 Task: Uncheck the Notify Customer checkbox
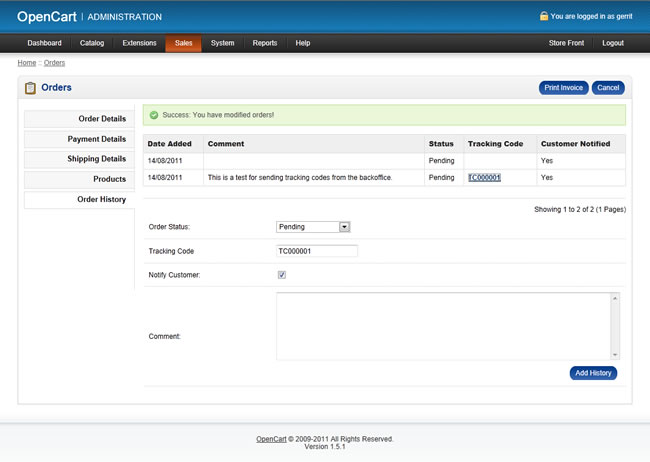282,275
